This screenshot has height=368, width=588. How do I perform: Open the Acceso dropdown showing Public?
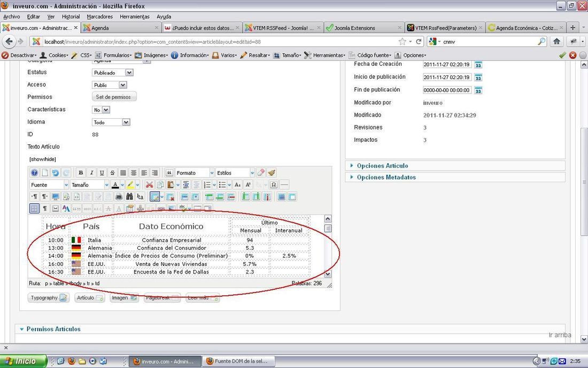point(110,85)
